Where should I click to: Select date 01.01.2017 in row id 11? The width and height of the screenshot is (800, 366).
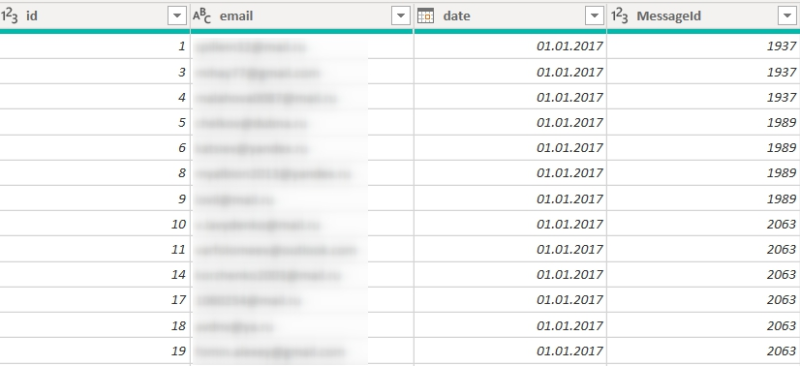coord(510,249)
